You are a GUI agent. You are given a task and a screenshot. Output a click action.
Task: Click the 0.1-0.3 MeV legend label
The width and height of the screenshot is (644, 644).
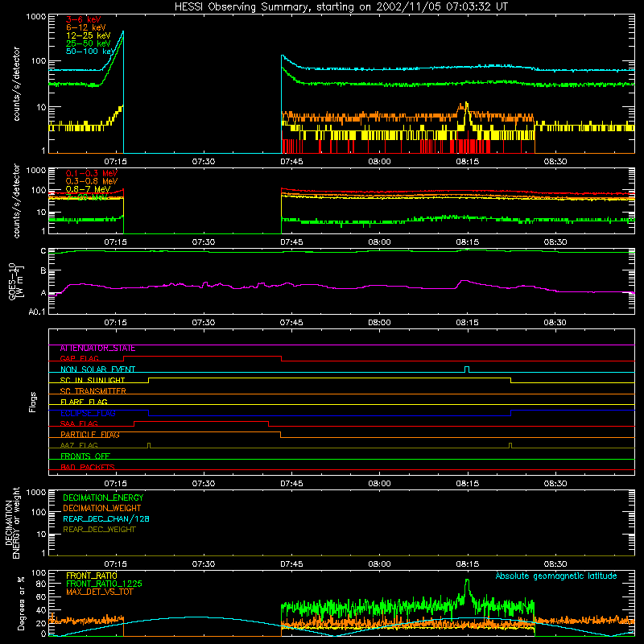click(92, 173)
